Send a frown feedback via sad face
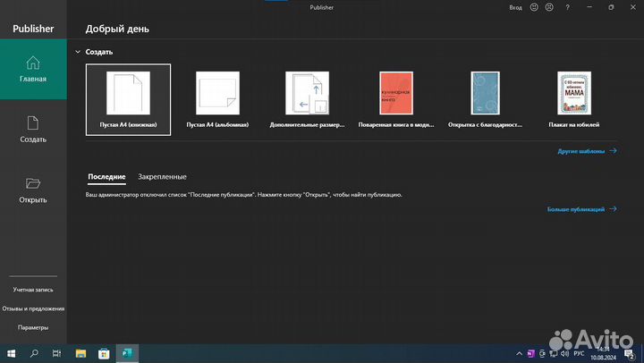The image size is (644, 363). pos(549,7)
